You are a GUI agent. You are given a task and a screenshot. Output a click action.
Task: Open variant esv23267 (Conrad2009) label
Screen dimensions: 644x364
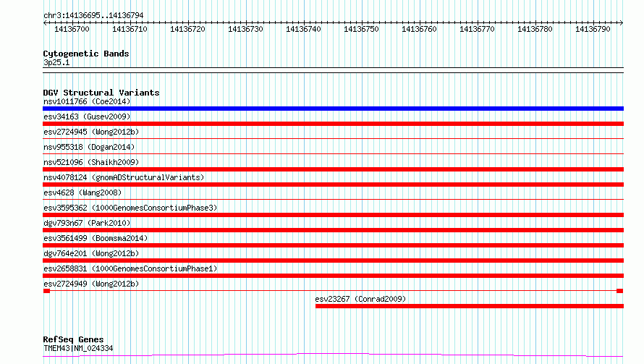tap(360, 299)
